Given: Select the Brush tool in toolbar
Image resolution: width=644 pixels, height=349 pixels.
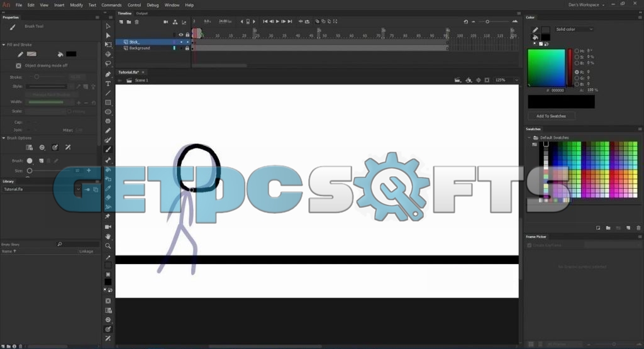Looking at the screenshot, I should [108, 150].
